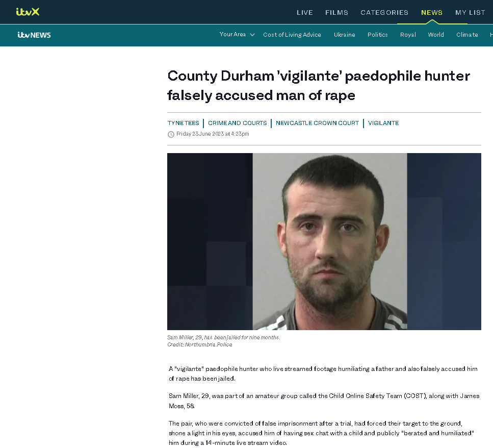493x448 pixels.
Task: Click the ITVX logo
Action: 28,12
